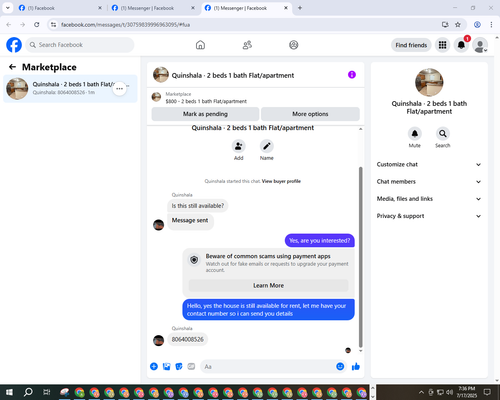This screenshot has height=400, width=500.
Task: Open the emoji picker in message box
Action: point(340,367)
